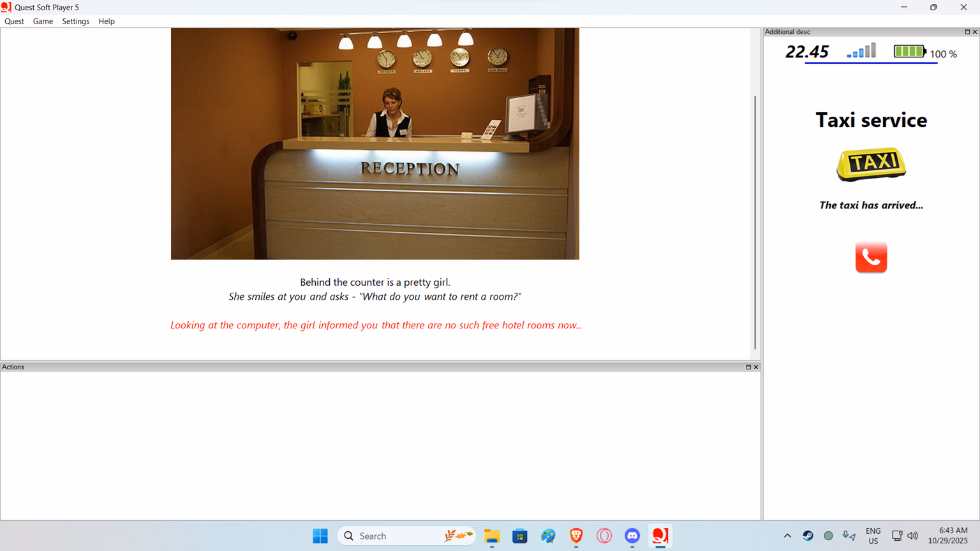Click the Quest Soft Player app icon in title bar
The image size is (980, 551).
pos(6,7)
